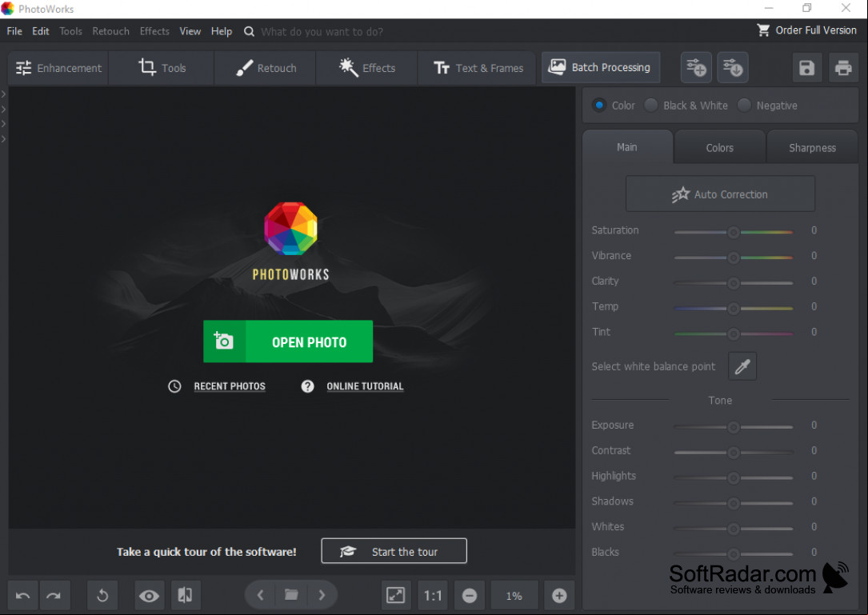Click the zoom out minus icon
The height and width of the screenshot is (615, 868).
tap(470, 596)
